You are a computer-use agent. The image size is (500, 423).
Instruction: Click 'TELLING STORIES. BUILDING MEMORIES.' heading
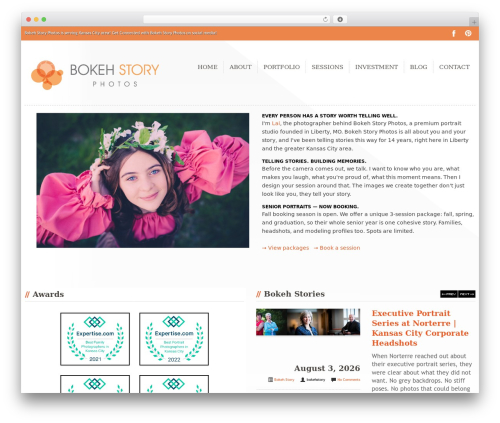click(314, 161)
